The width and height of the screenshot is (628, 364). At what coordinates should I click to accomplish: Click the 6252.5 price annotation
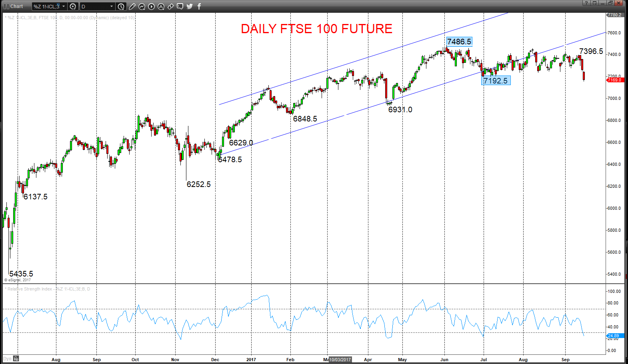click(x=199, y=184)
